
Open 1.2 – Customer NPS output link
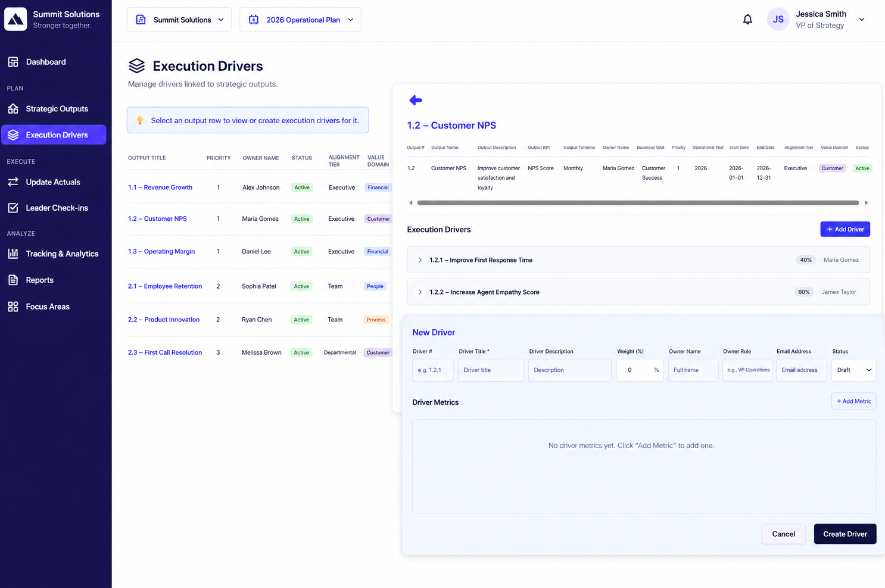point(157,219)
